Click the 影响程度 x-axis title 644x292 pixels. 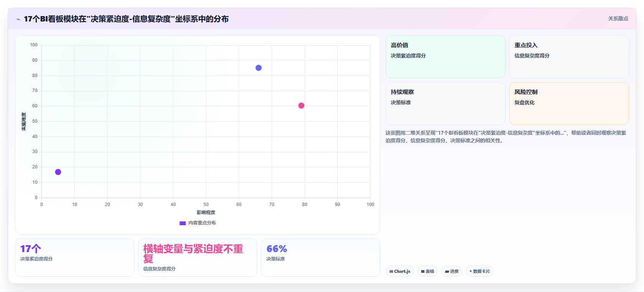(206, 213)
